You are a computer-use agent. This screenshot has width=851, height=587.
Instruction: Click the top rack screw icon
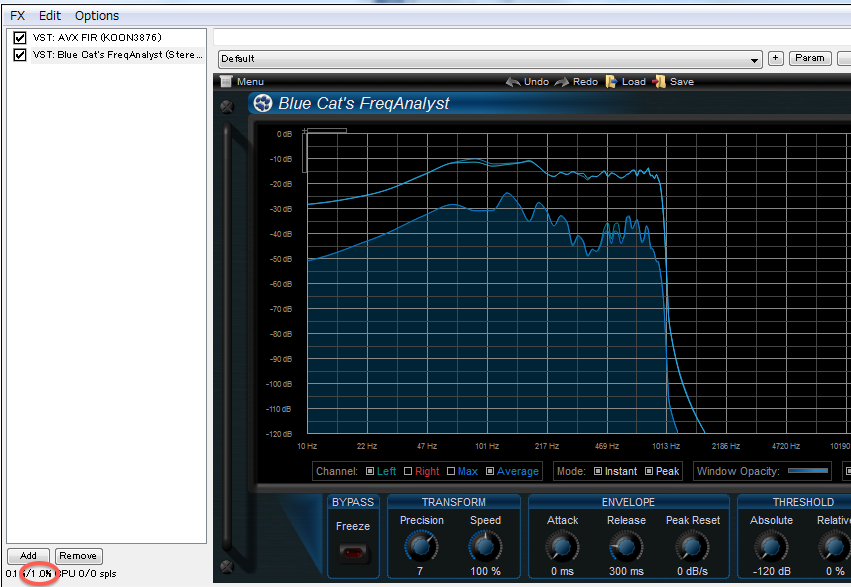[227, 106]
